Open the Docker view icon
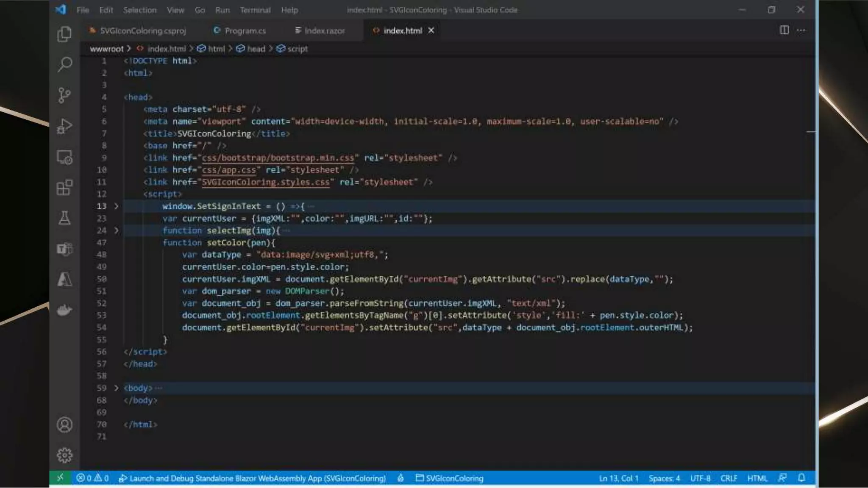Screen dimensions: 868x488 [x=64, y=310]
